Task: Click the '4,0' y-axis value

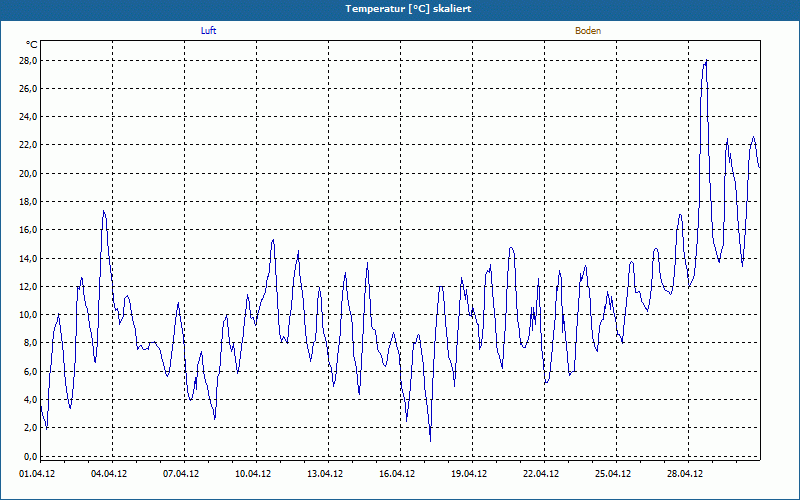Action: click(x=30, y=399)
